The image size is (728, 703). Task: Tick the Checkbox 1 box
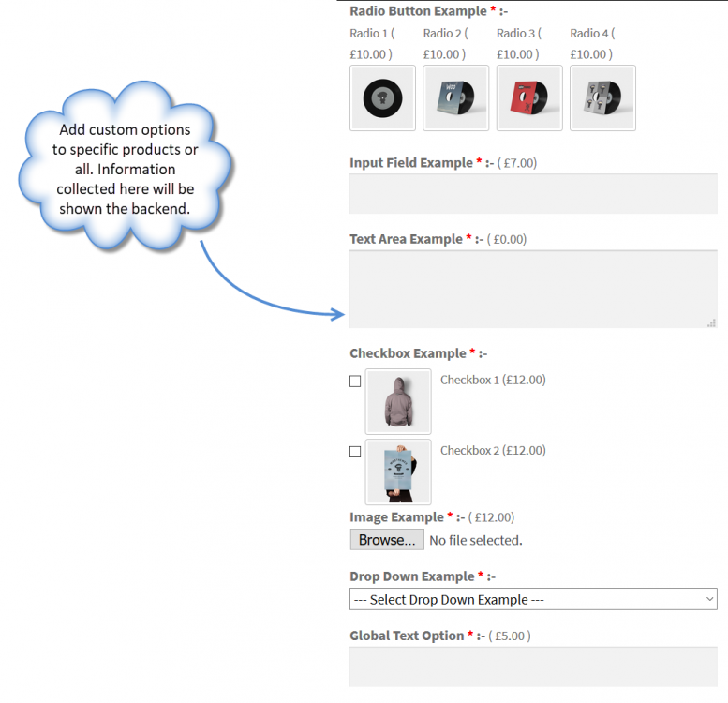click(355, 381)
